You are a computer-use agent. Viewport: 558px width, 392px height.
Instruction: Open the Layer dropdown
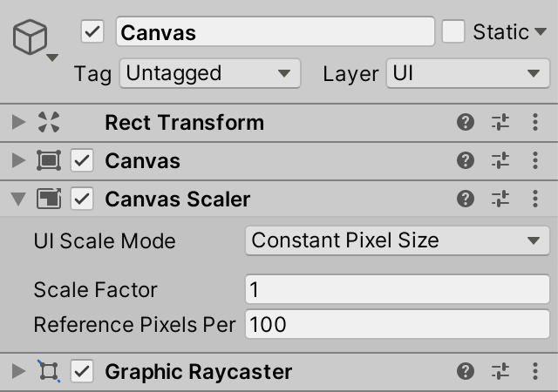pyautogui.click(x=467, y=73)
